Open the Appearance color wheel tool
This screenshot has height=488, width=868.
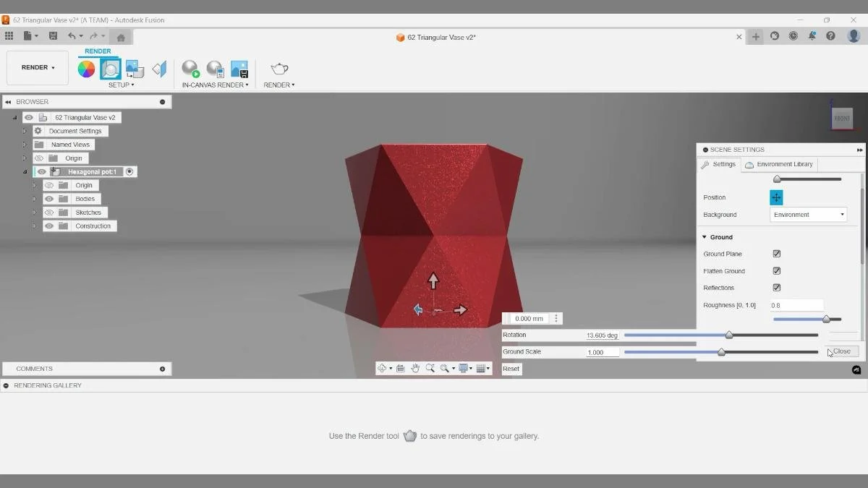point(87,68)
